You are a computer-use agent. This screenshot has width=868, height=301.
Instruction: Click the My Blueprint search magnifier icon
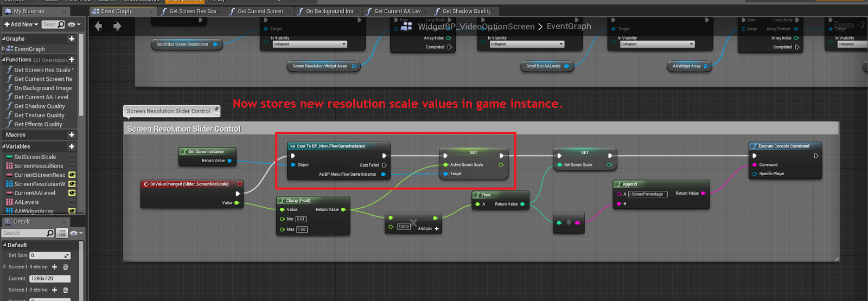pos(61,24)
